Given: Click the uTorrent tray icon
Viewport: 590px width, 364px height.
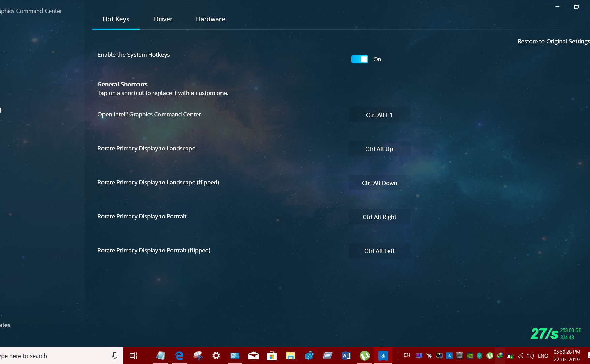Looking at the screenshot, I should [x=490, y=356].
